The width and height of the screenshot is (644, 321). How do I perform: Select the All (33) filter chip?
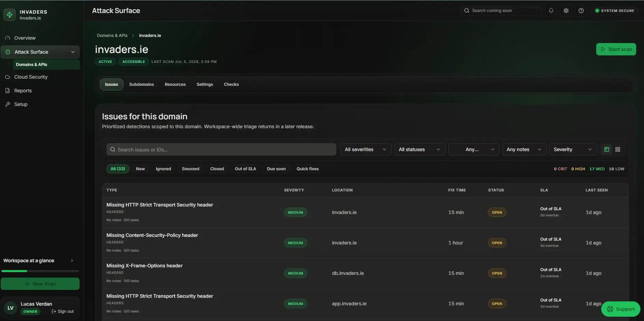[118, 169]
